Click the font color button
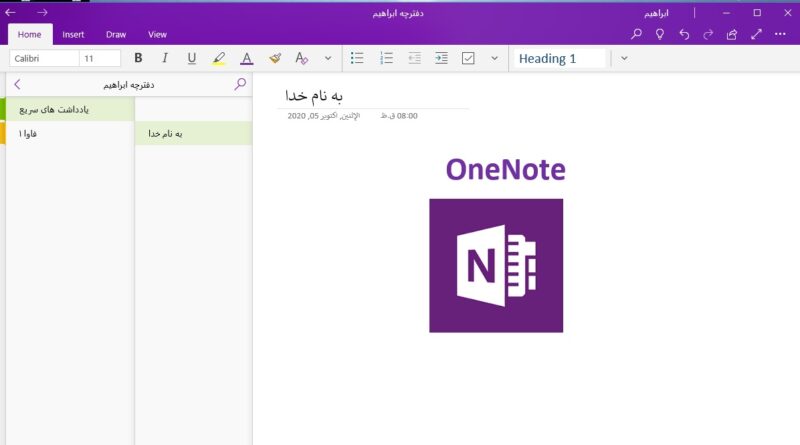800x445 pixels. (247, 59)
